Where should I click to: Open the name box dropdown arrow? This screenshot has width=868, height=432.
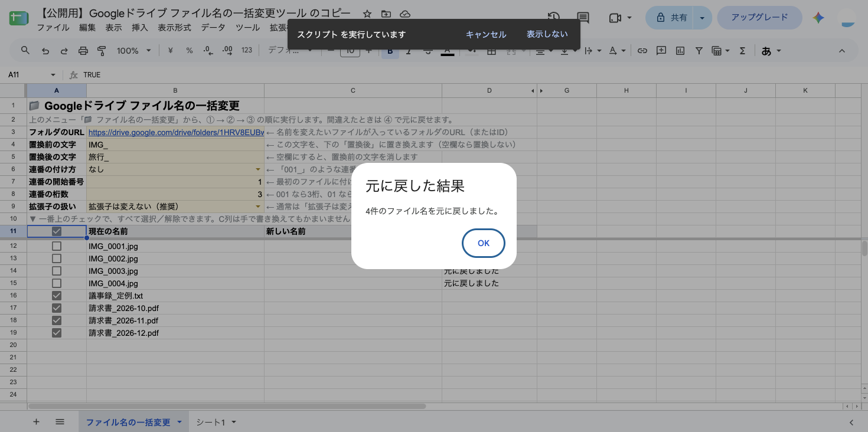click(53, 75)
